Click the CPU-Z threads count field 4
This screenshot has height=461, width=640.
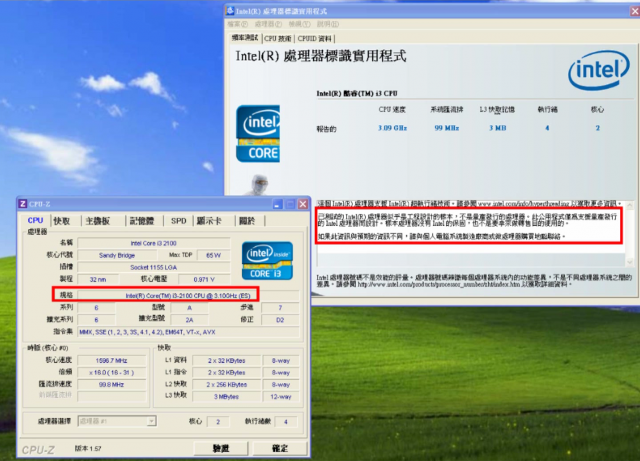click(286, 422)
